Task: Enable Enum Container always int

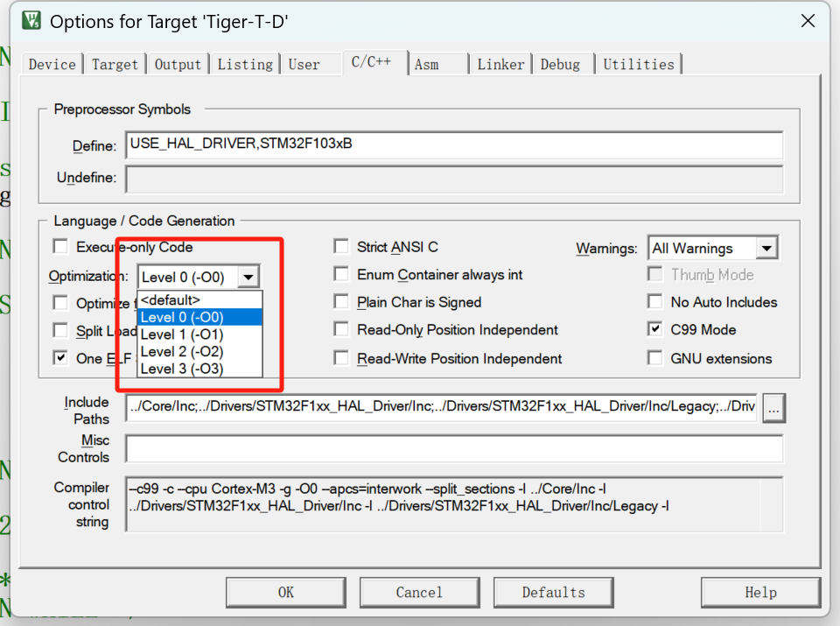Action: point(340,274)
